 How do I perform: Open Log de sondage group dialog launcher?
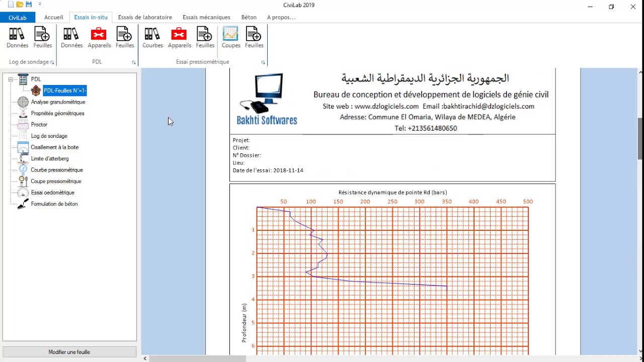(52, 62)
